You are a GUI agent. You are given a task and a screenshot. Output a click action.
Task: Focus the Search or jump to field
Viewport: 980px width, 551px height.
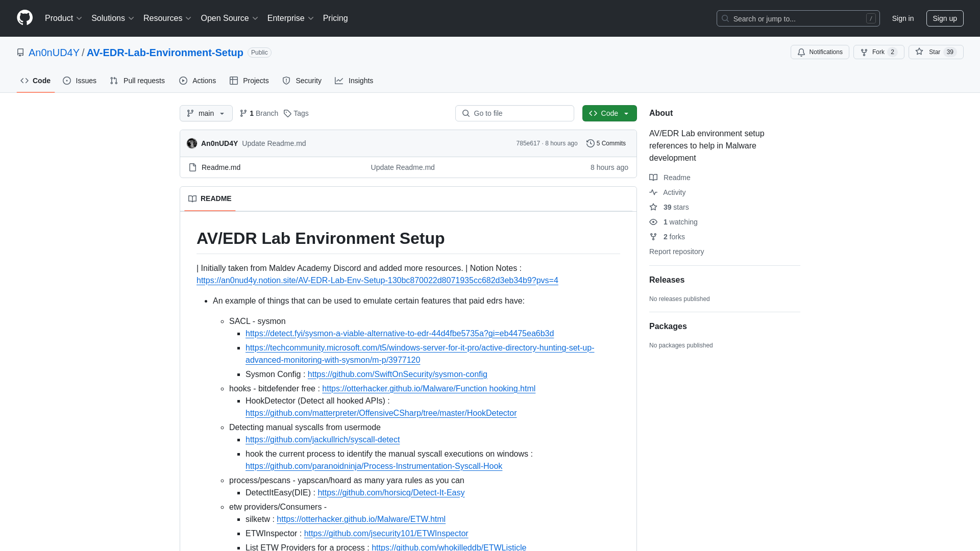coord(798,18)
